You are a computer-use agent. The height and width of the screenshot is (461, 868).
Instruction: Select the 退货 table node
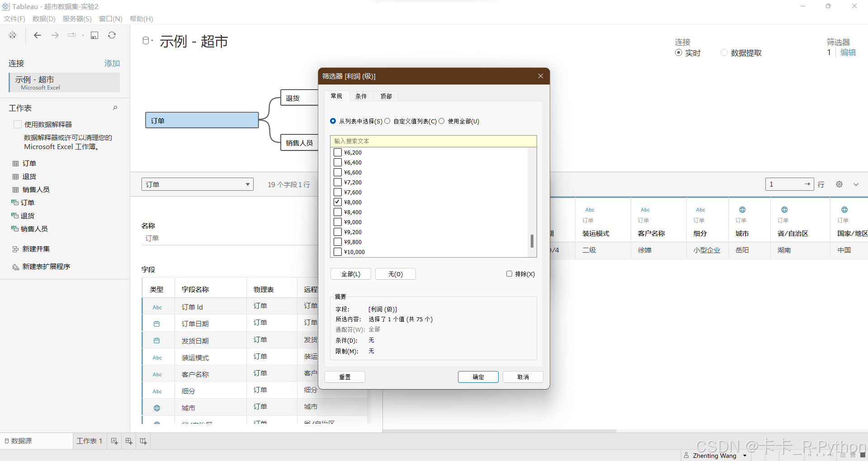coord(299,98)
